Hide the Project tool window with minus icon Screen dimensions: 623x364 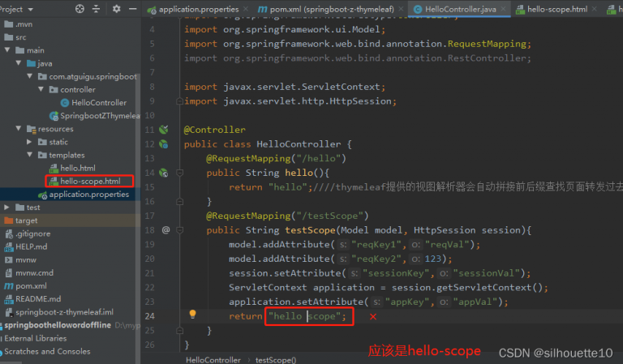134,9
